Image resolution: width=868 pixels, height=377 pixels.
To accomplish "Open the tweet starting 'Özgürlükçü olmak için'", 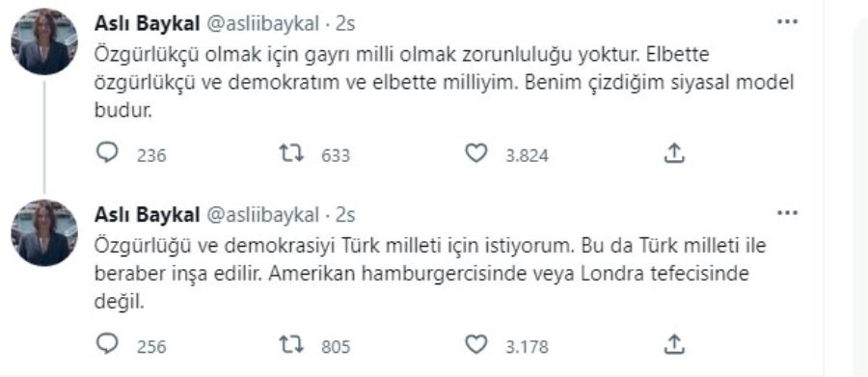I will tap(444, 83).
